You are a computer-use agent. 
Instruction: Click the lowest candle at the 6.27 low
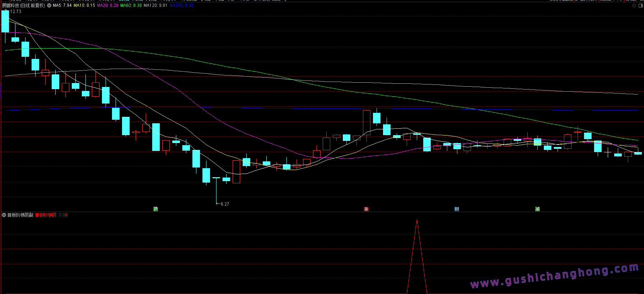(x=216, y=190)
